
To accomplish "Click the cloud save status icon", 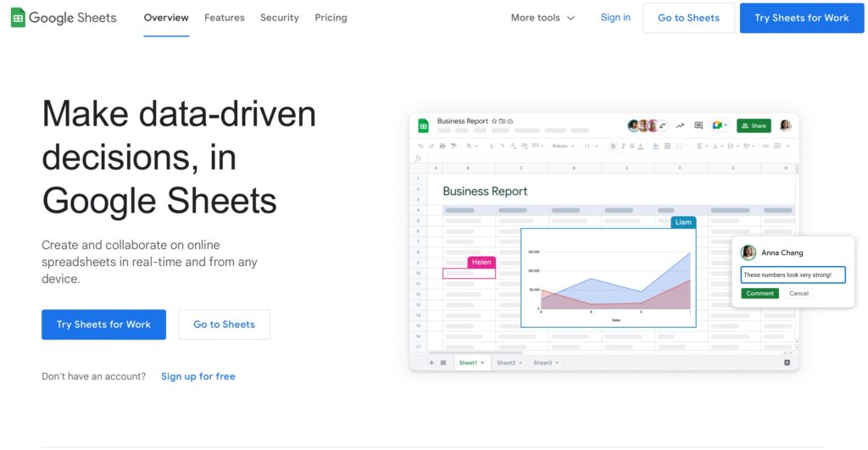I will point(509,121).
